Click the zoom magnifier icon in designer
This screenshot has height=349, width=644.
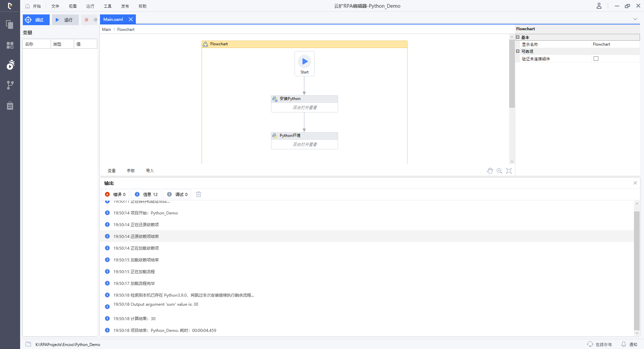(499, 171)
